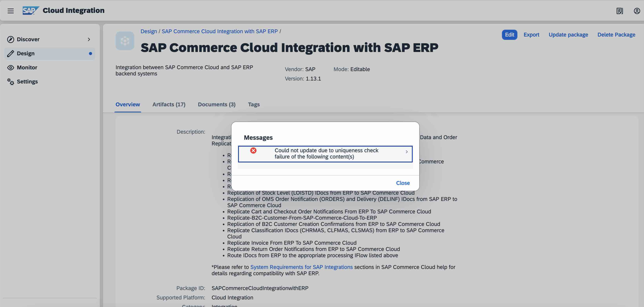
Task: Click 'Replicate Classification IDocs' bullet text
Action: [336, 233]
